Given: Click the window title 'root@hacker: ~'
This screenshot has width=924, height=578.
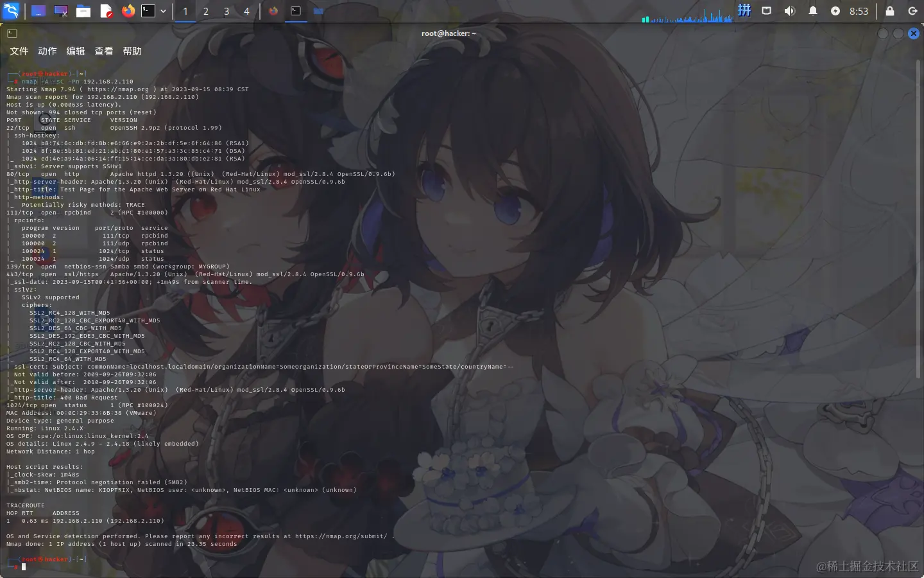Looking at the screenshot, I should pyautogui.click(x=449, y=33).
